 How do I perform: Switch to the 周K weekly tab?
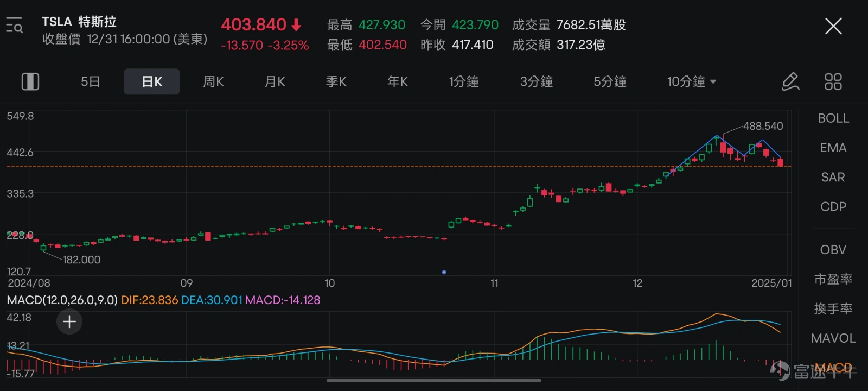[213, 81]
